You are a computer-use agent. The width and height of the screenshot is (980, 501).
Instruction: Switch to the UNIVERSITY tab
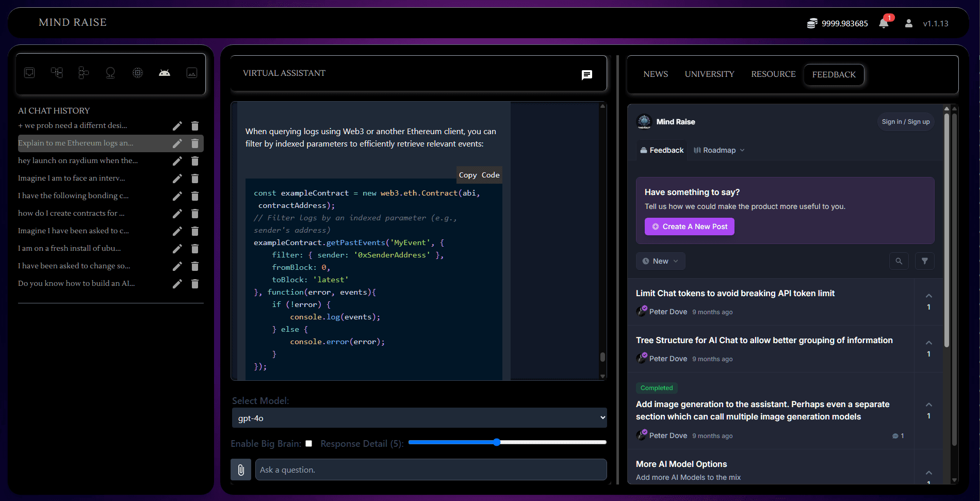click(x=709, y=74)
